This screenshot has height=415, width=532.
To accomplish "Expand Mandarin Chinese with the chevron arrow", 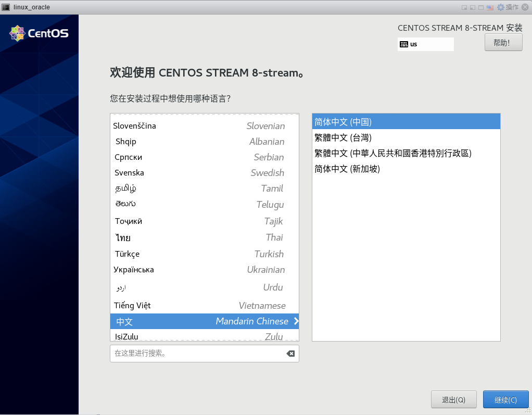I will (296, 321).
